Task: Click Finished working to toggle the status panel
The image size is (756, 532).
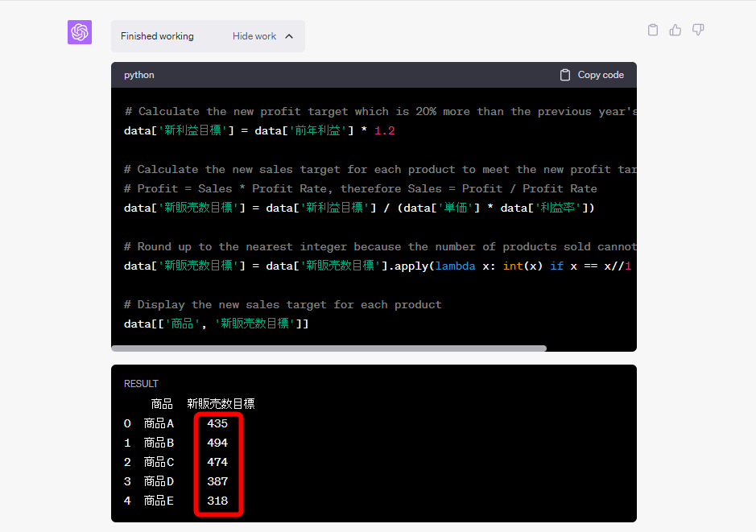Action: (x=157, y=36)
